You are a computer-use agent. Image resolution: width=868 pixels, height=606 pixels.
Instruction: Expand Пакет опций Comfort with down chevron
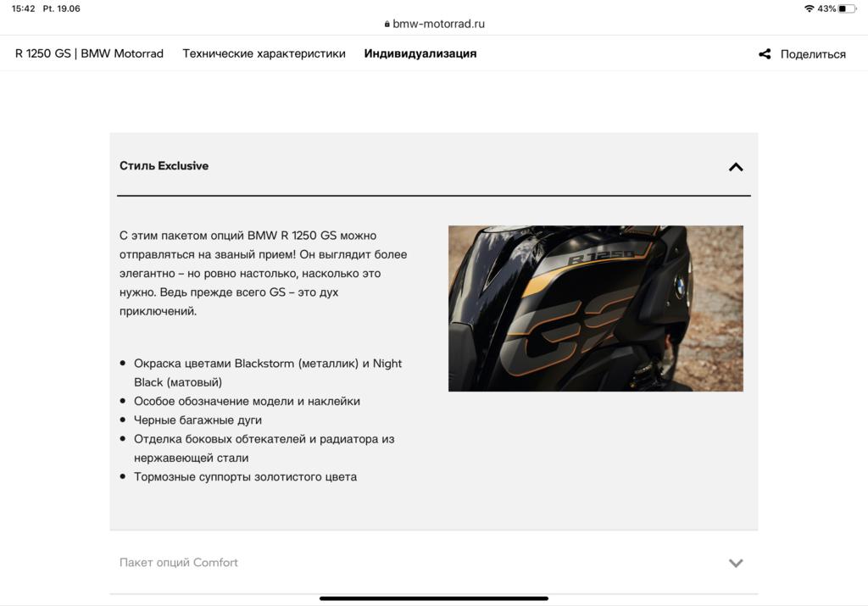click(x=736, y=563)
